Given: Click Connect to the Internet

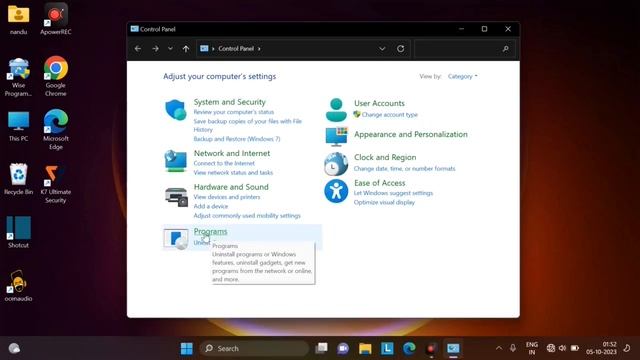Looking at the screenshot, I should click(224, 163).
